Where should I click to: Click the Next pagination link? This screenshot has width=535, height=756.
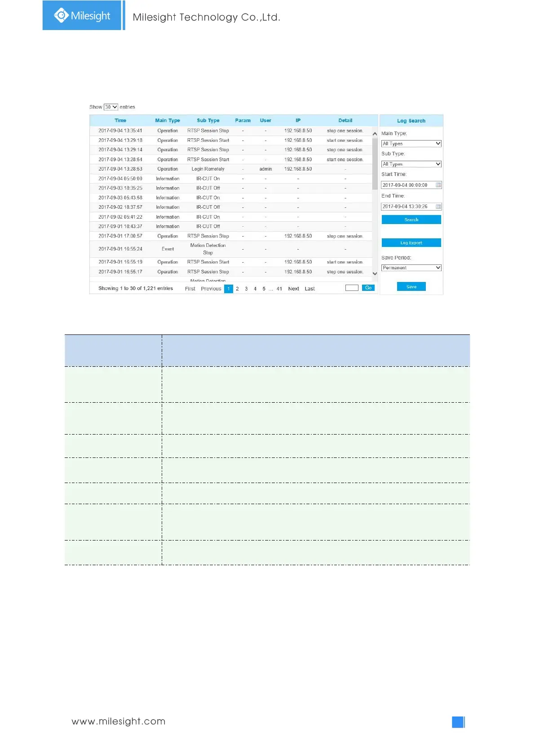pyautogui.click(x=293, y=289)
